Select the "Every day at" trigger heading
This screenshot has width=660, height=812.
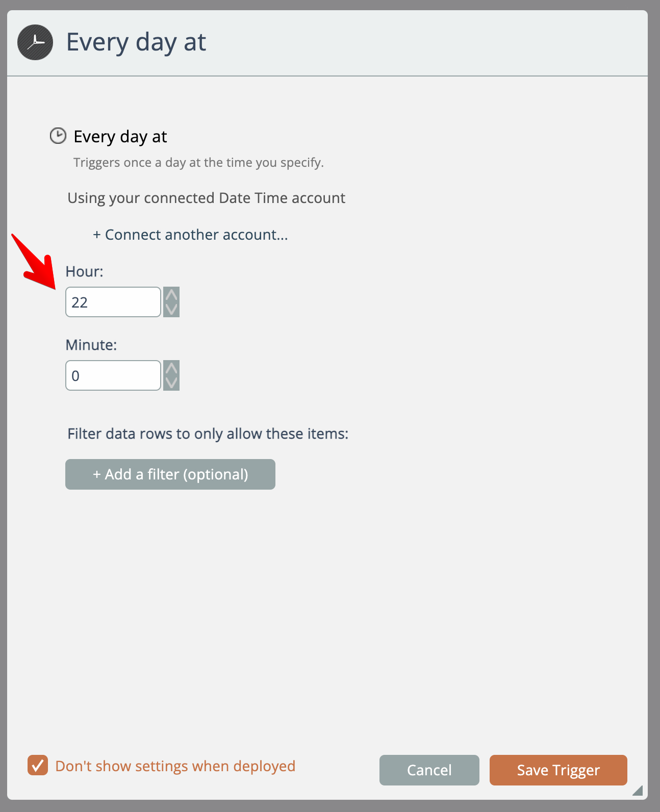pos(120,137)
